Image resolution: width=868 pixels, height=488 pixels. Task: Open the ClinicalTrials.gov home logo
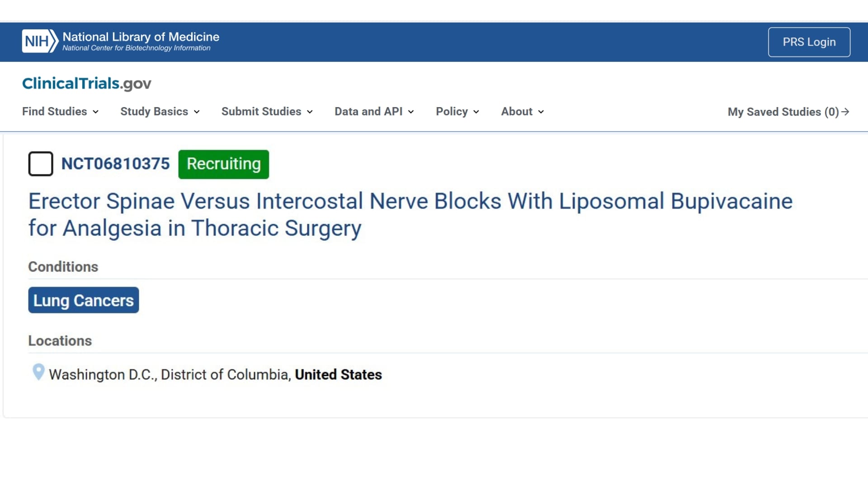(x=86, y=84)
